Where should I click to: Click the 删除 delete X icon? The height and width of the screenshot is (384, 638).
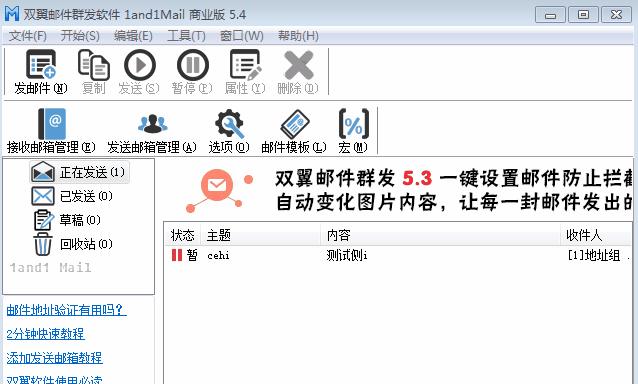pos(299,65)
